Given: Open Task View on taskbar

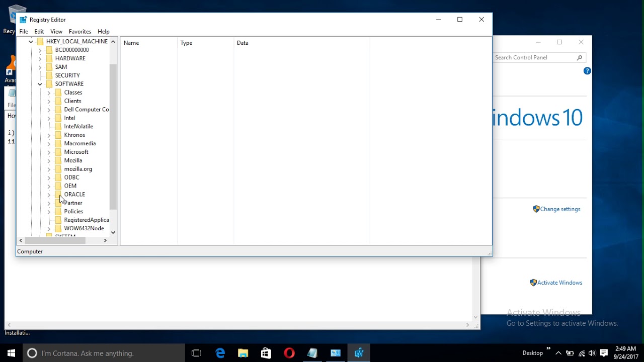Looking at the screenshot, I should (197, 353).
